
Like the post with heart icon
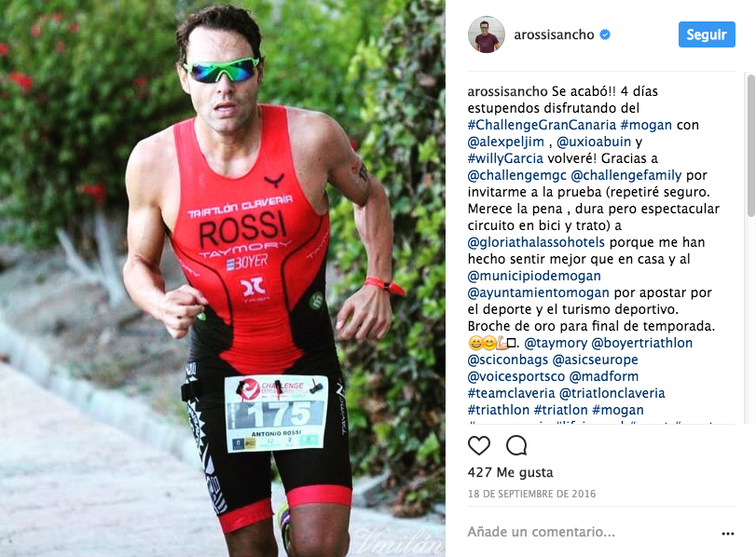point(479,446)
